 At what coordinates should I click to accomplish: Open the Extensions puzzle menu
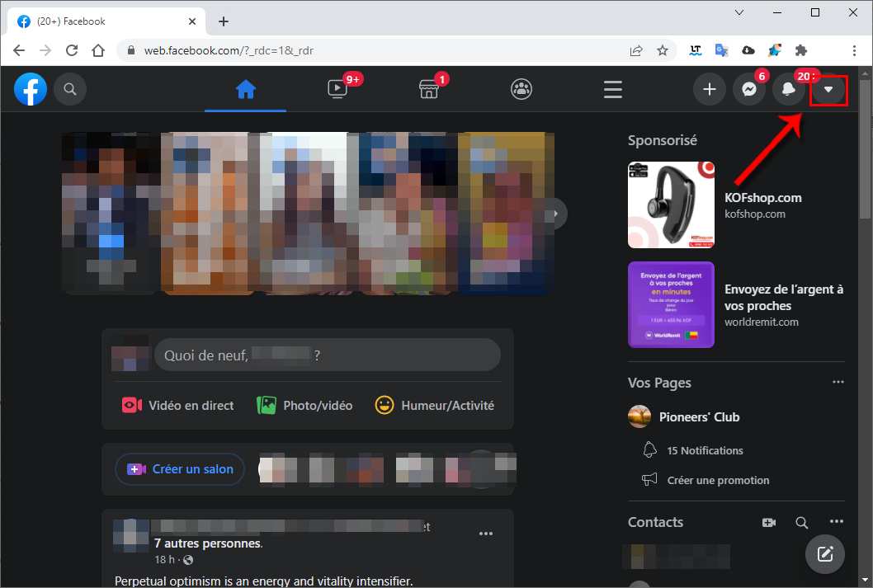click(x=801, y=50)
